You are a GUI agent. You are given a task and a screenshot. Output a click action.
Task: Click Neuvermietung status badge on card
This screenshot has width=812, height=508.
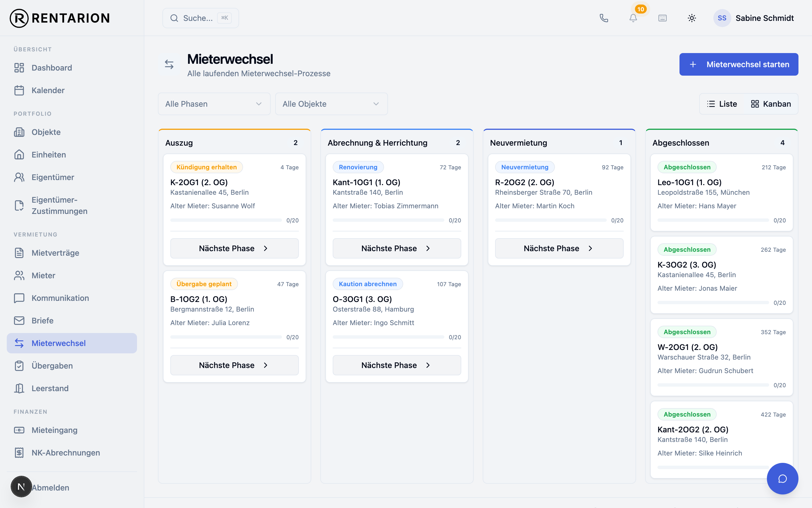coord(524,167)
